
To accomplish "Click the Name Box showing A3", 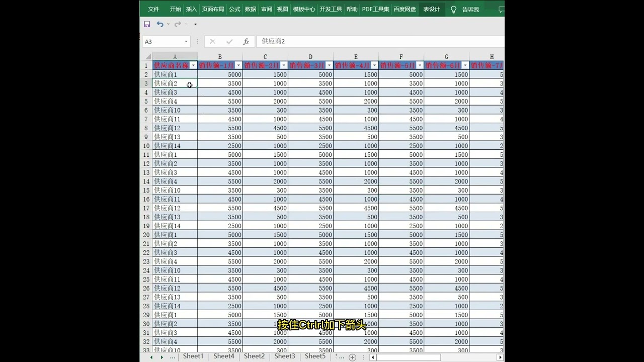I will (x=163, y=42).
